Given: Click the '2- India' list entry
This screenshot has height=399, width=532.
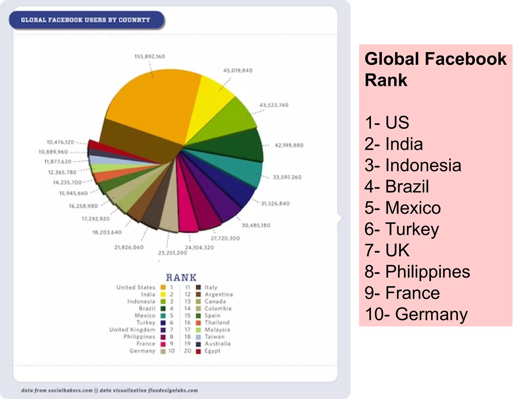Looking at the screenshot, I should click(x=394, y=144).
